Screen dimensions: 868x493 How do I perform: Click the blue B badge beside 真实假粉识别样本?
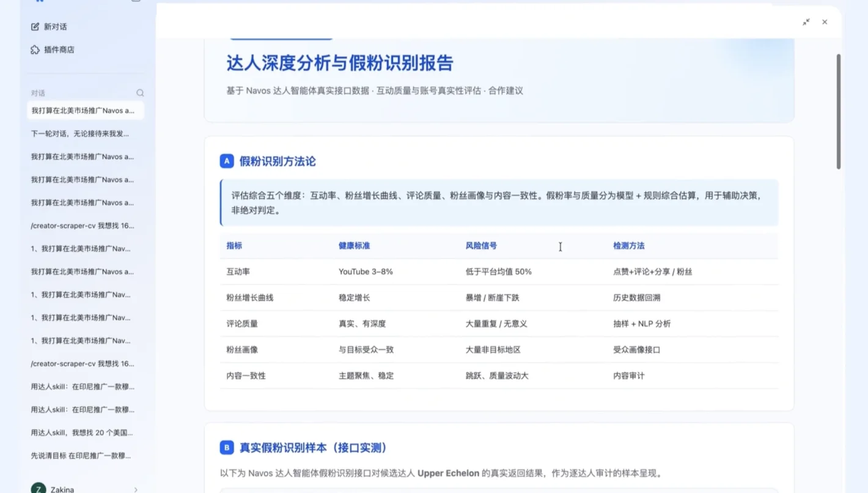click(227, 448)
